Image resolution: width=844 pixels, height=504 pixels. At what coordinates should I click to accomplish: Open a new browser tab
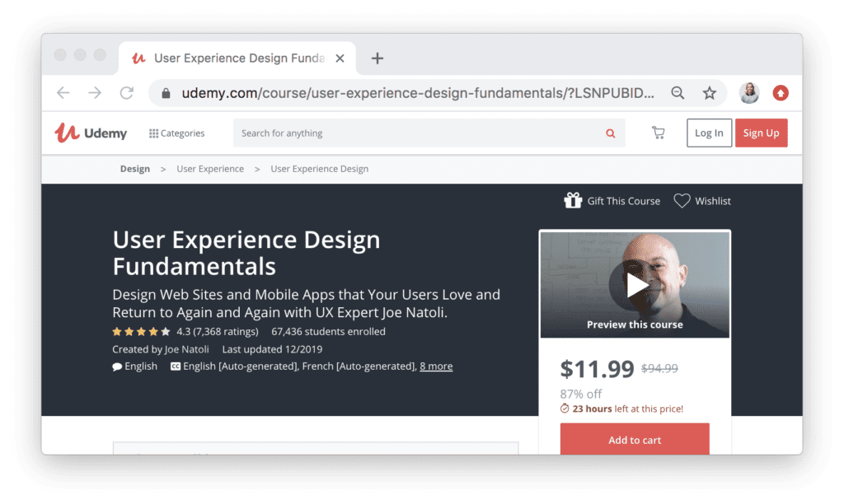click(x=377, y=58)
